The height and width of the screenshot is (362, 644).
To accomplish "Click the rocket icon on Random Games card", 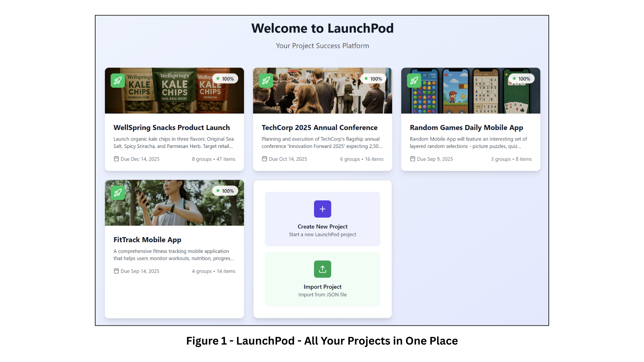I will pos(414,81).
